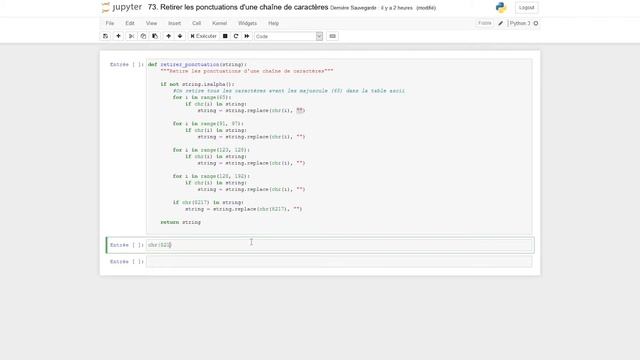The width and height of the screenshot is (640, 360).
Task: Click the def retirer_ponctuation line
Action: tap(197, 64)
